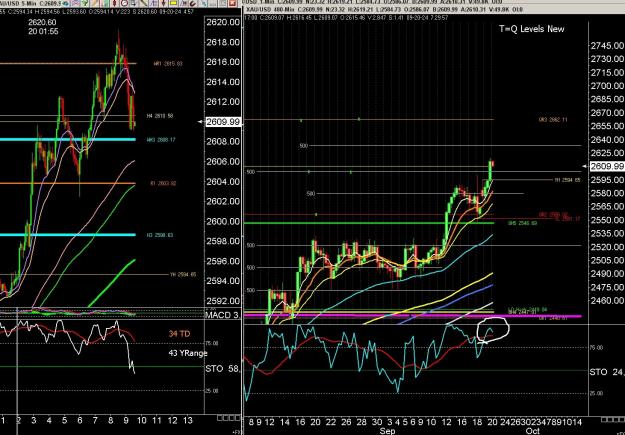This screenshot has width=625, height=435.
Task: Click the 2700.00 price axis label
Action: pos(607,86)
